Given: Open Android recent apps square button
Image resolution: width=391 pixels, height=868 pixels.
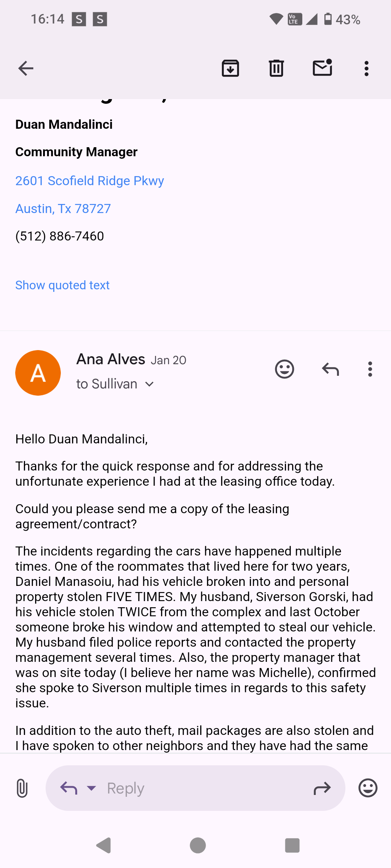Looking at the screenshot, I should [x=292, y=846].
